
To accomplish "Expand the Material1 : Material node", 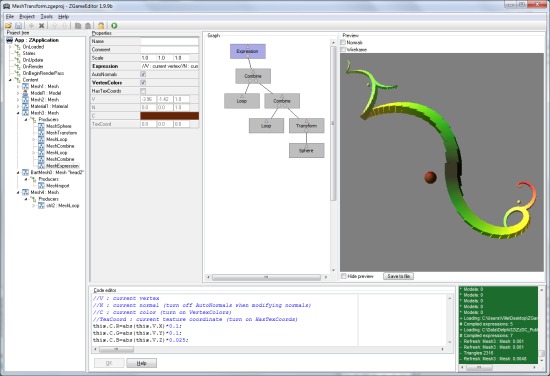I will pos(18,106).
